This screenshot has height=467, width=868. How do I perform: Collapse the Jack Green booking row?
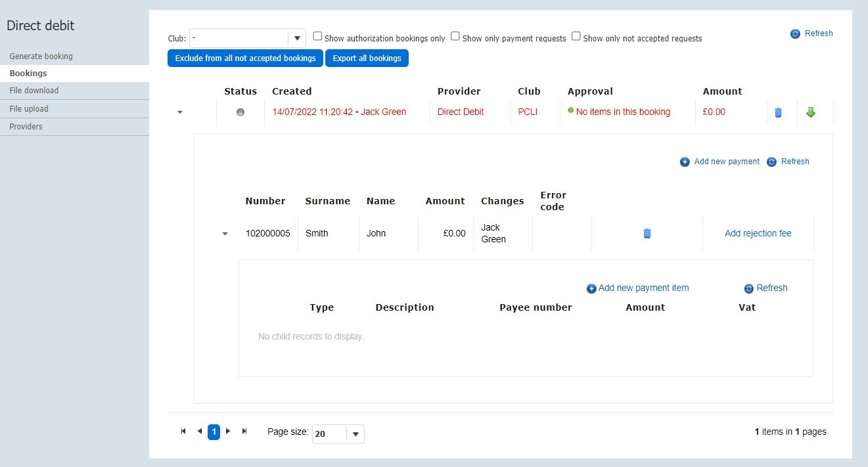pos(180,112)
